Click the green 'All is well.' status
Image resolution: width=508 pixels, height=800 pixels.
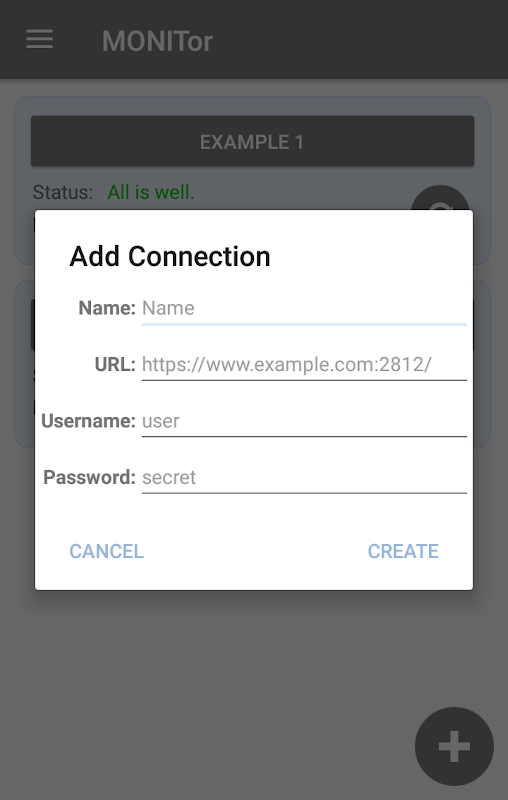(151, 192)
